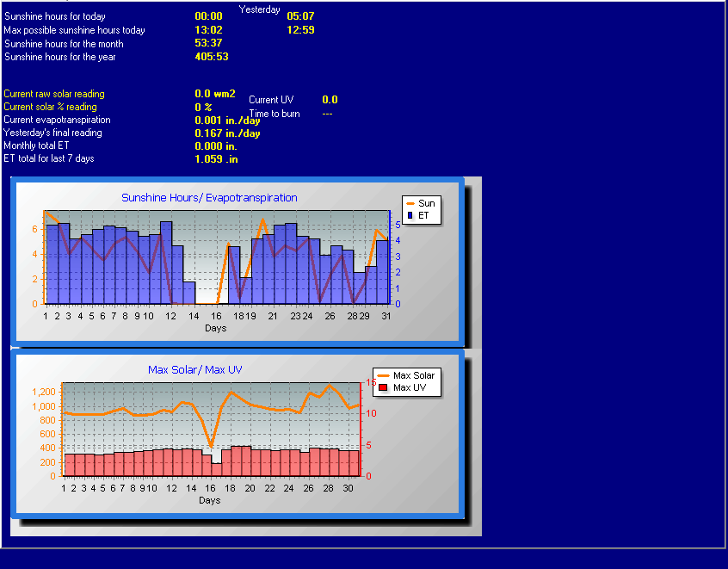Click the Yesterday column heading
The height and width of the screenshot is (569, 728).
259,9
